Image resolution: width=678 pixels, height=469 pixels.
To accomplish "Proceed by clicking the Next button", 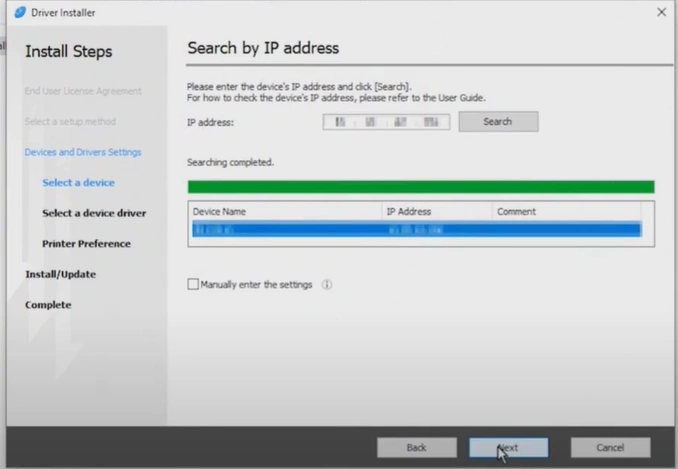I will point(508,447).
